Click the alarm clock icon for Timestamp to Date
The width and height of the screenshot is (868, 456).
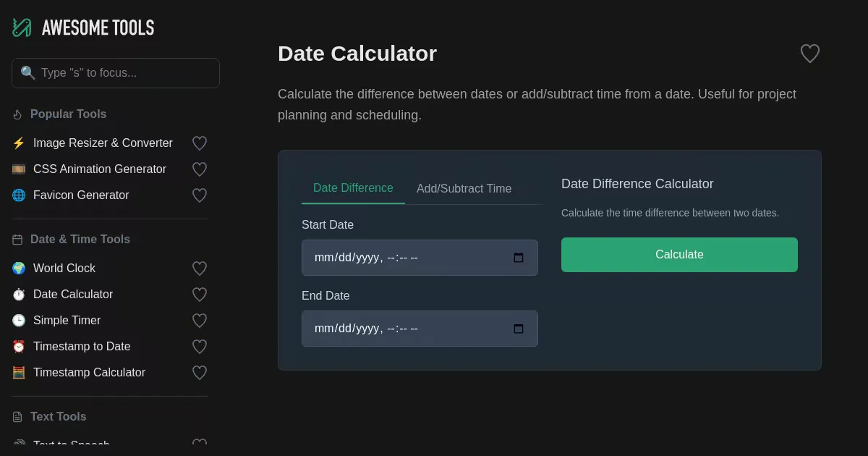[x=19, y=347]
